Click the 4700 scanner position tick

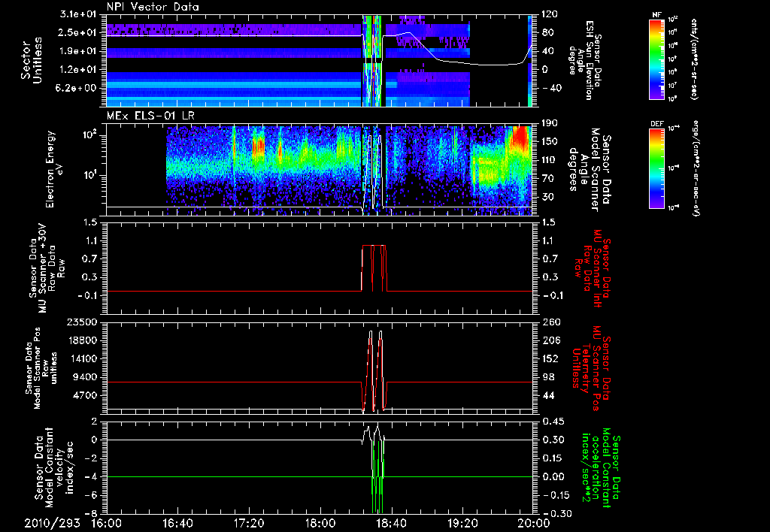point(86,395)
